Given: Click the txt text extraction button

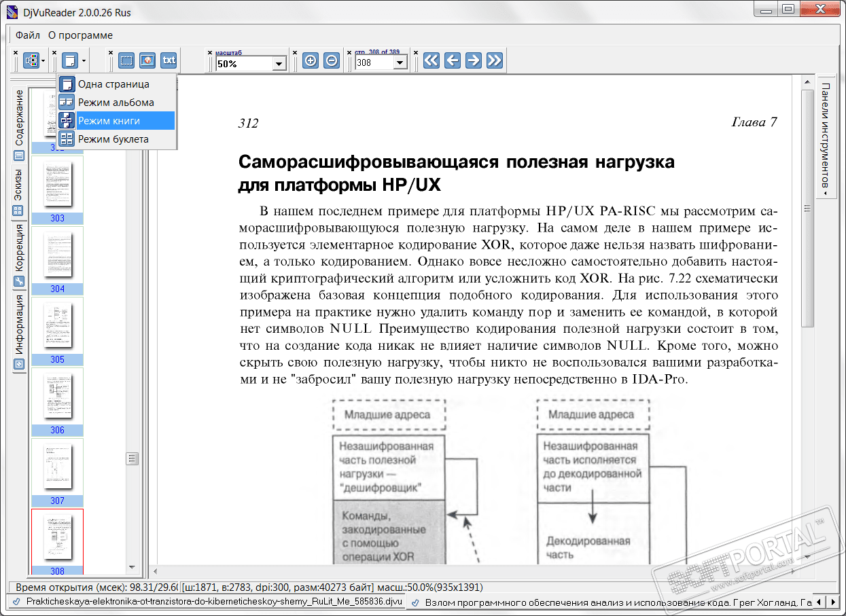Looking at the screenshot, I should click(x=169, y=60).
